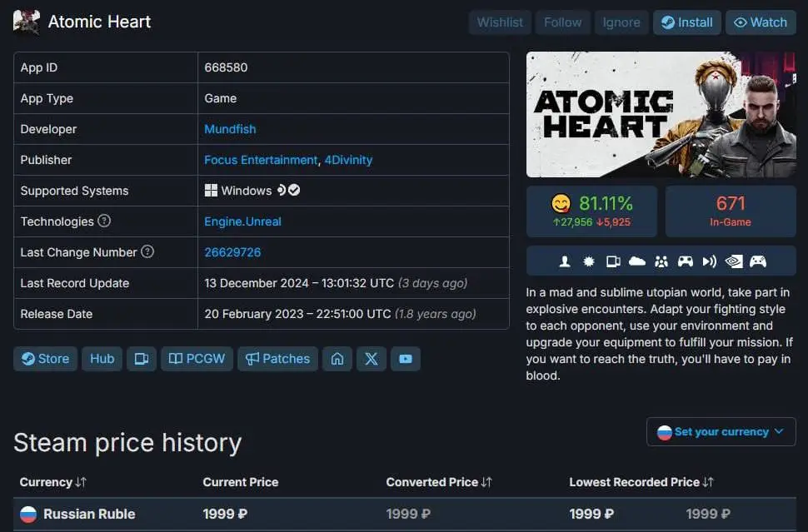The image size is (808, 532).
Task: Open the X social icon button
Action: (x=371, y=359)
